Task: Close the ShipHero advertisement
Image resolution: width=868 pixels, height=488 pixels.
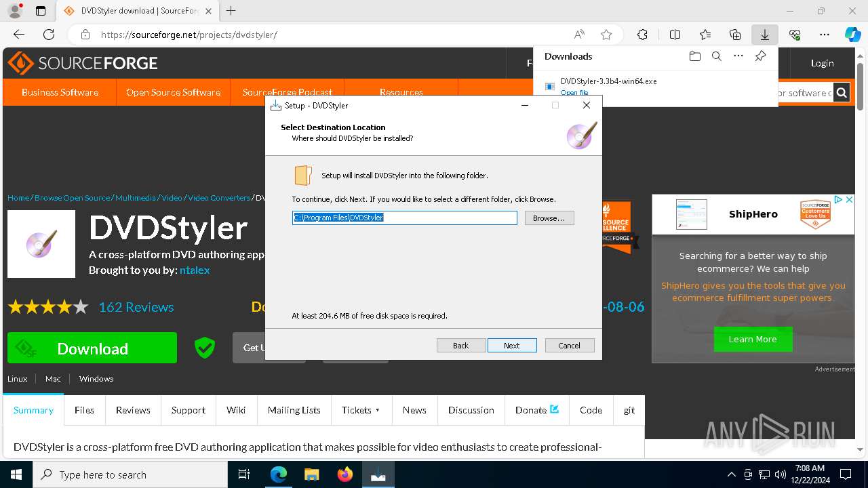Action: coord(848,199)
